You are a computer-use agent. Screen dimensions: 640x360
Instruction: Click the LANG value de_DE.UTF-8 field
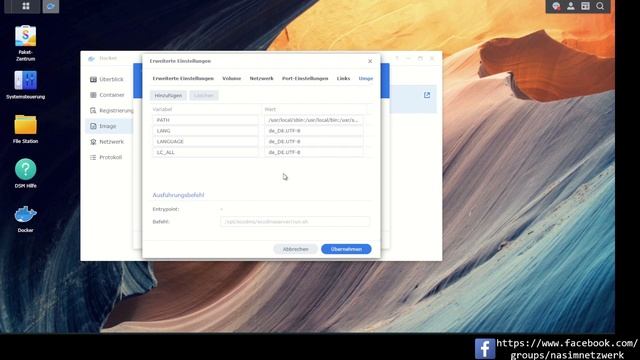pyautogui.click(x=313, y=131)
